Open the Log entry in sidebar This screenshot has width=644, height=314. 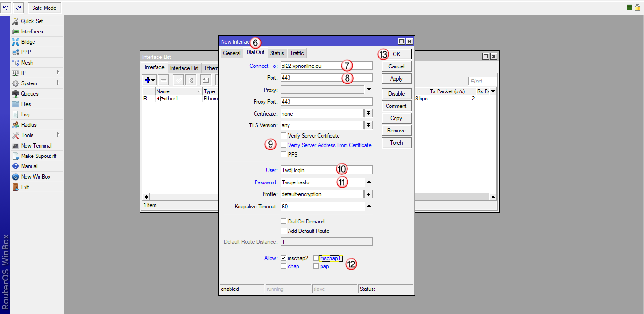(25, 115)
